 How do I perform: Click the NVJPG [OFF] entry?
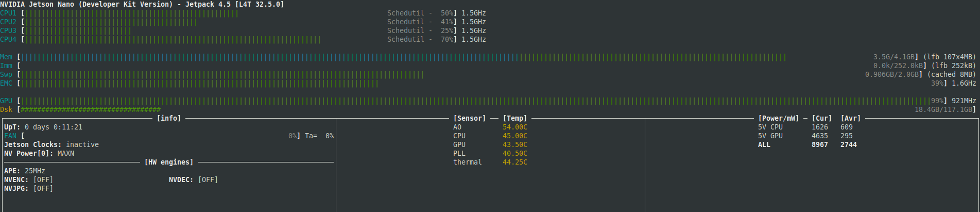tap(29, 189)
